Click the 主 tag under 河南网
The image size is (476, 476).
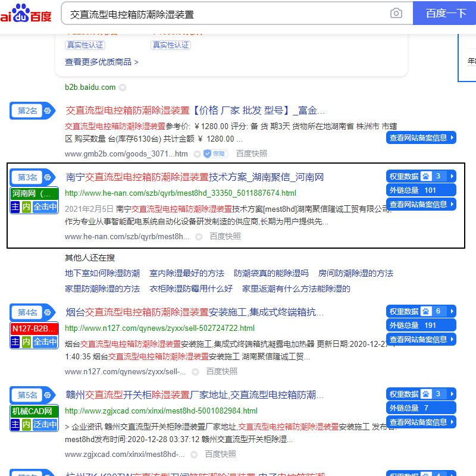pos(15,207)
